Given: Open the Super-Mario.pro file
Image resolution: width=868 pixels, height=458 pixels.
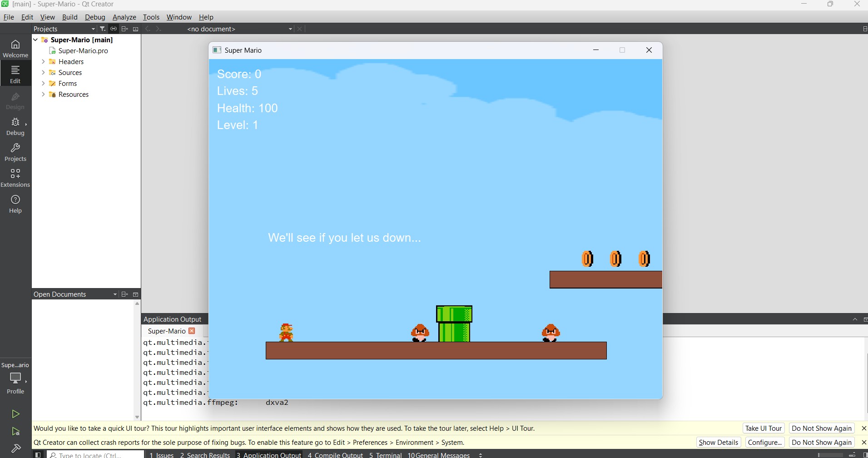Looking at the screenshot, I should [x=83, y=51].
